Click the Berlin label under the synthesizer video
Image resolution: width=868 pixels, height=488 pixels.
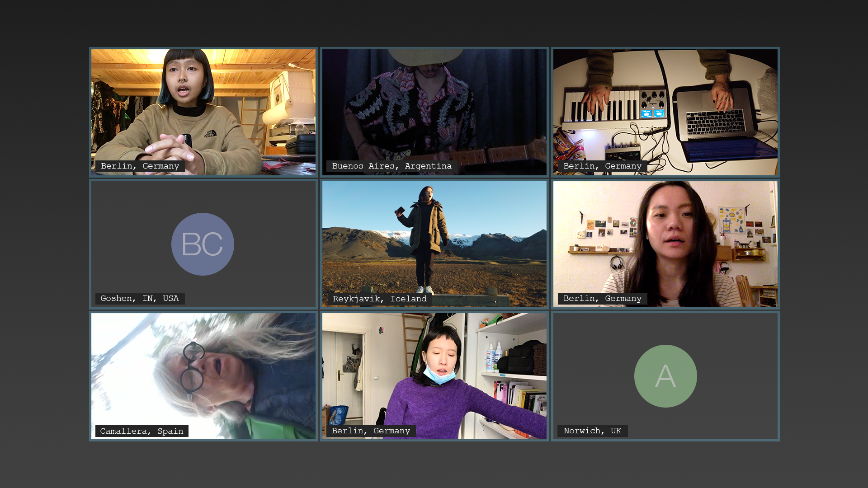[602, 166]
